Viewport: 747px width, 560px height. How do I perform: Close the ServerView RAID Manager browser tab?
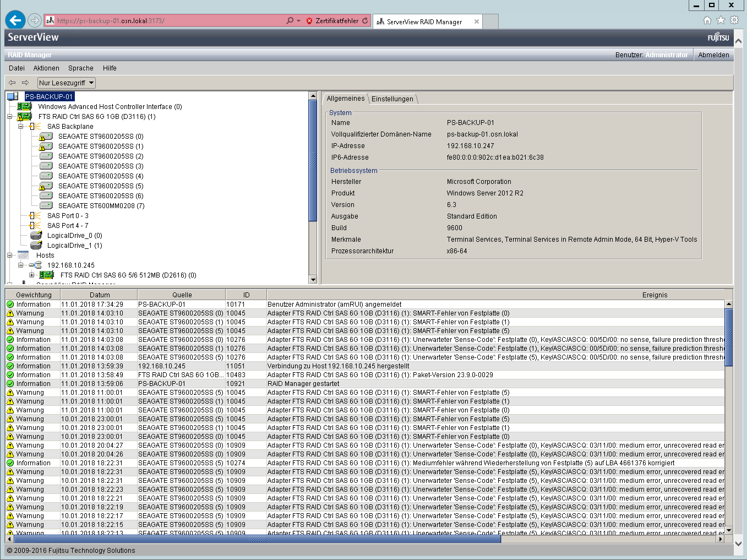[x=477, y=22]
